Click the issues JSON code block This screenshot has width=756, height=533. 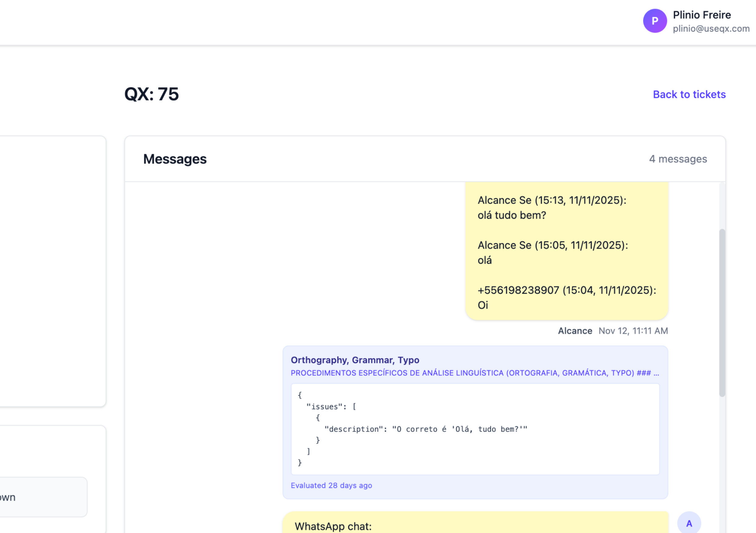click(474, 429)
